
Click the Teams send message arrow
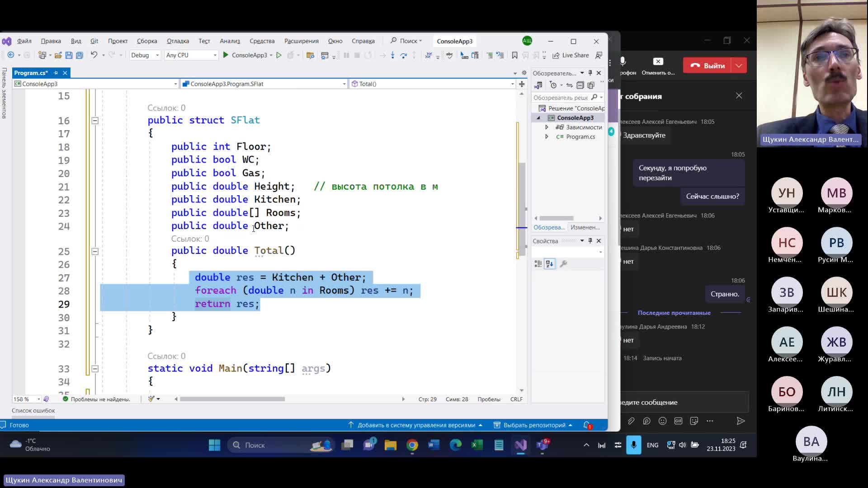741,421
